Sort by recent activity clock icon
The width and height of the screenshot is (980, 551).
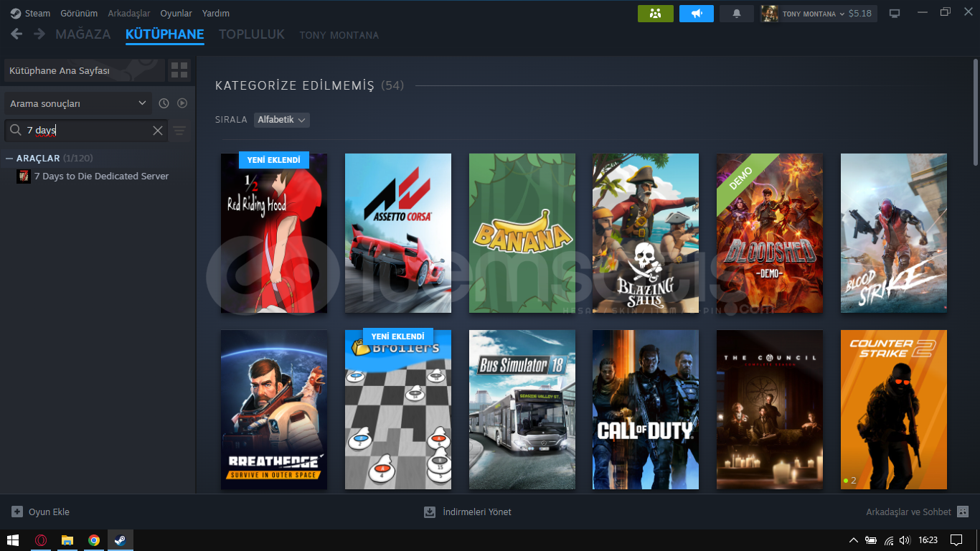[x=164, y=103]
